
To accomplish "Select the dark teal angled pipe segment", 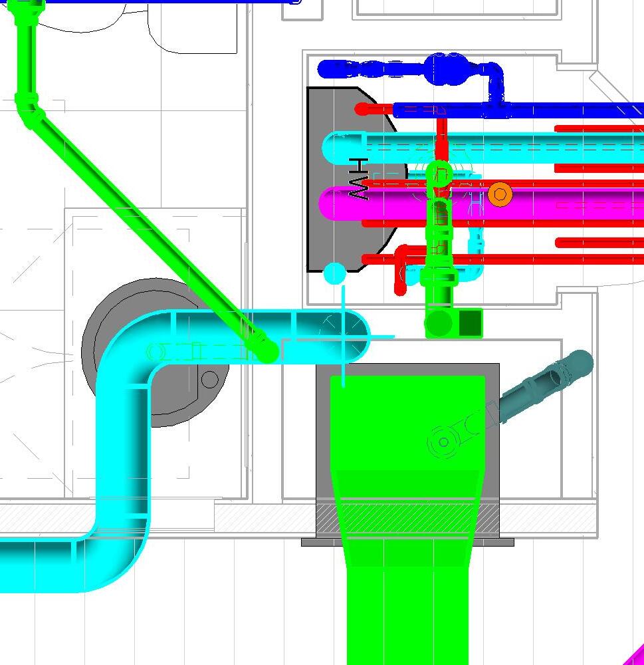I will pos(546,386).
